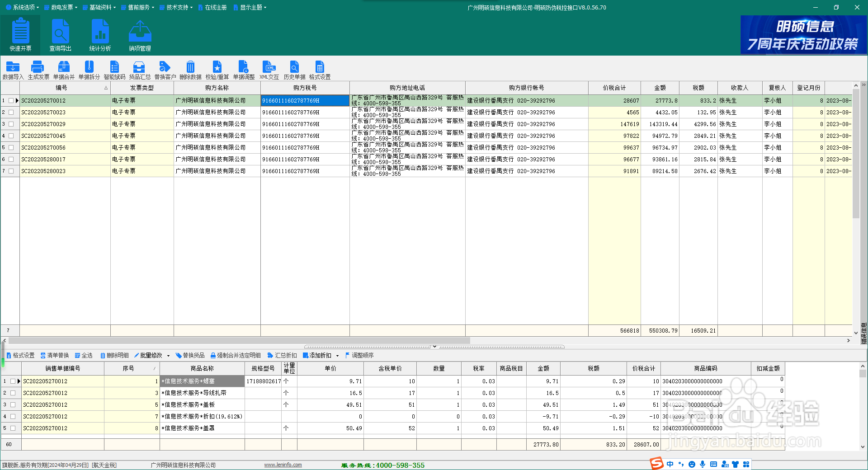Expand the 技术支持 menu

[176, 7]
